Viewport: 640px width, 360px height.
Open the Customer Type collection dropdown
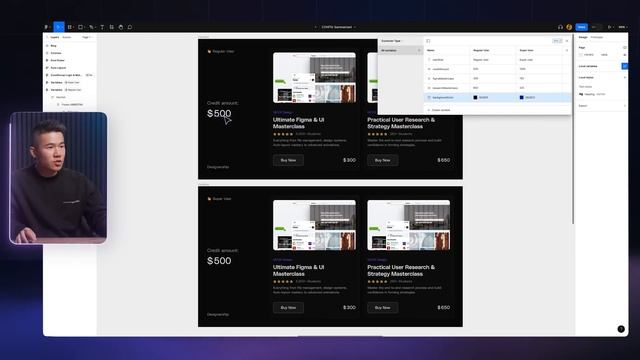click(x=391, y=41)
